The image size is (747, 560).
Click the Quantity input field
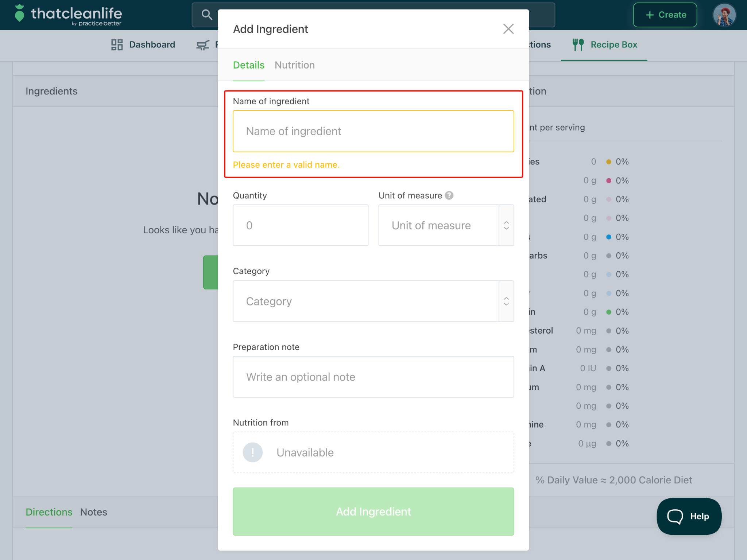301,225
